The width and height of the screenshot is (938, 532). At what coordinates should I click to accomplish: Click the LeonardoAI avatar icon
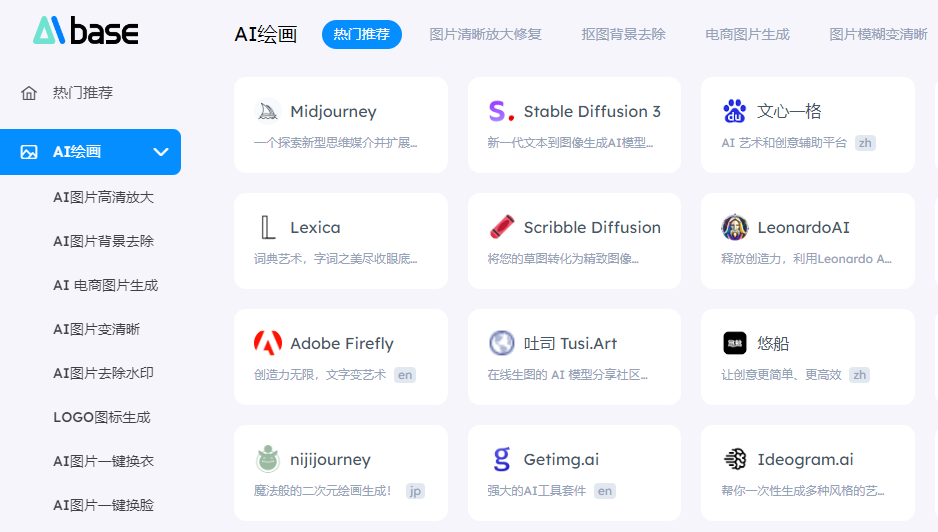(x=735, y=227)
